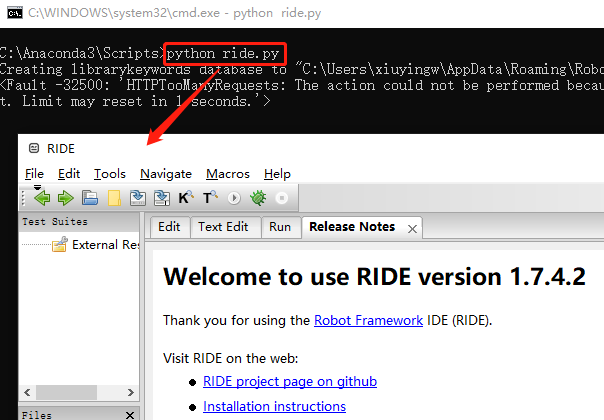Open the Search Tests T icon

[210, 198]
